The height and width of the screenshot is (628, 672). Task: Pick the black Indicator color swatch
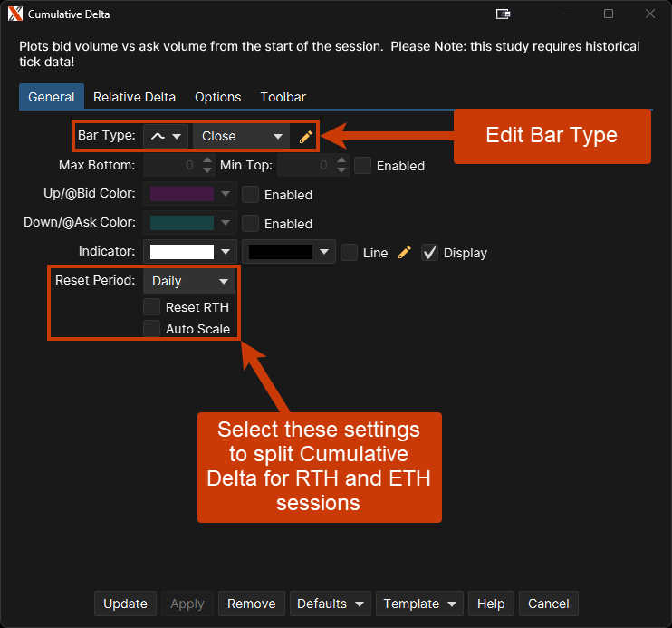coord(281,253)
